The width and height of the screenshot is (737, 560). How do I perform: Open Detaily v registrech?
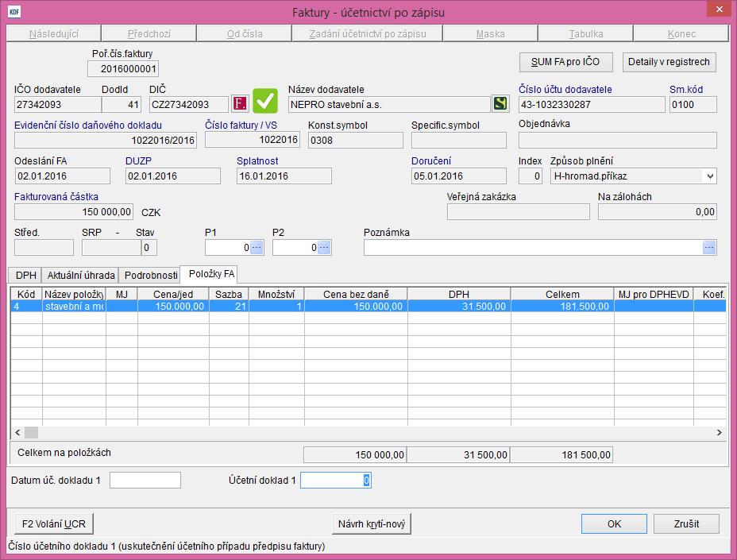point(669,62)
